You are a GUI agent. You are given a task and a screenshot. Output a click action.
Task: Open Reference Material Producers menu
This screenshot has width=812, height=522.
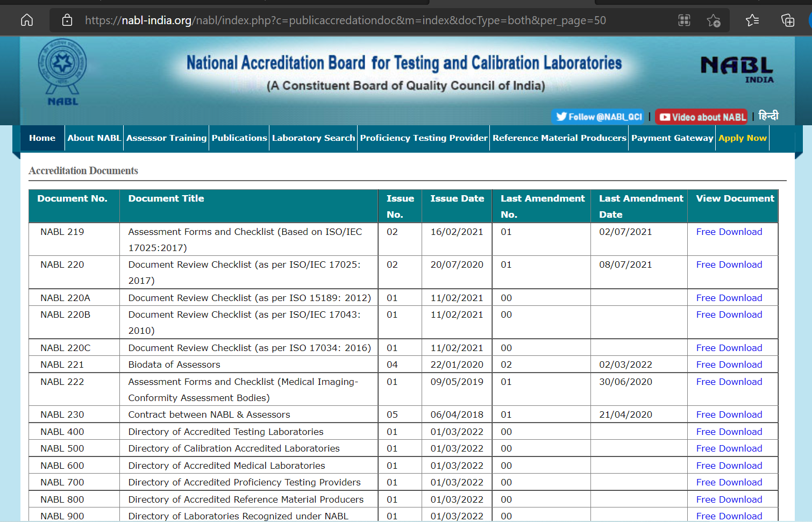click(x=559, y=138)
